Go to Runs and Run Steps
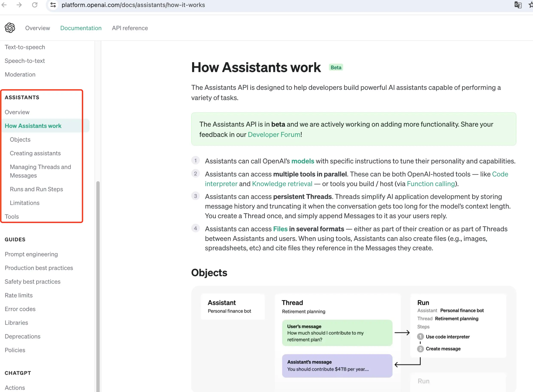The height and width of the screenshot is (392, 533). pyautogui.click(x=36, y=189)
